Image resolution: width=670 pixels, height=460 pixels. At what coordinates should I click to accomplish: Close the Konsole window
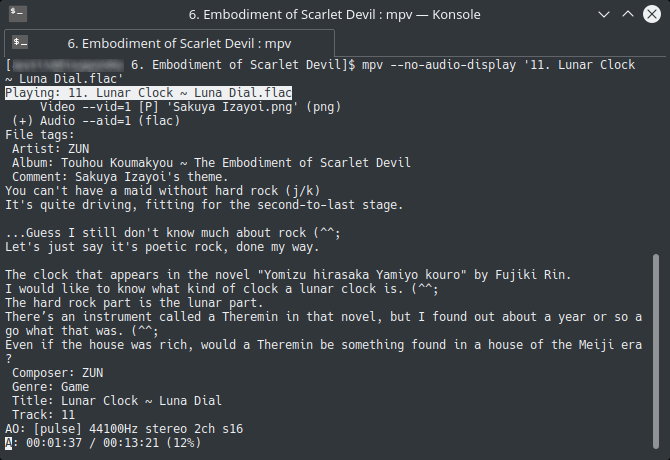coord(652,14)
